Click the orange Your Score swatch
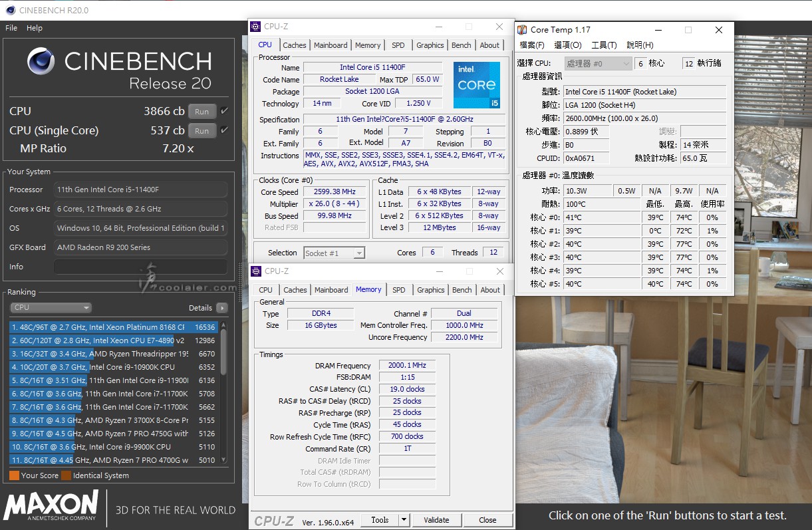Image resolution: width=812 pixels, height=530 pixels. (14, 475)
